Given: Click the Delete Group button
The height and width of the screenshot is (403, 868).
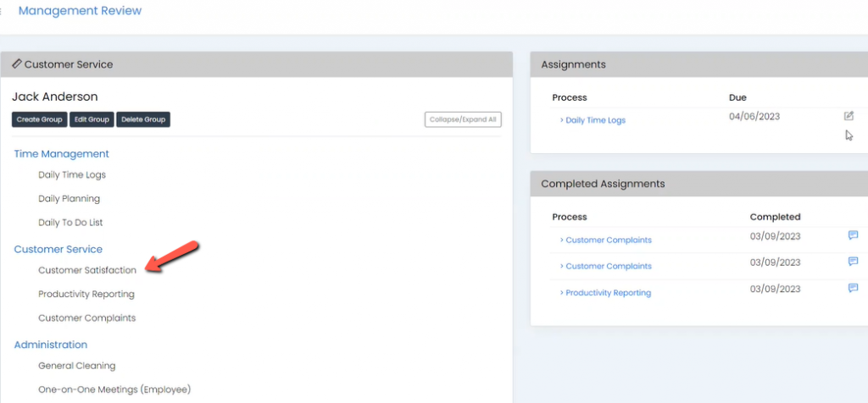Looking at the screenshot, I should 143,119.
